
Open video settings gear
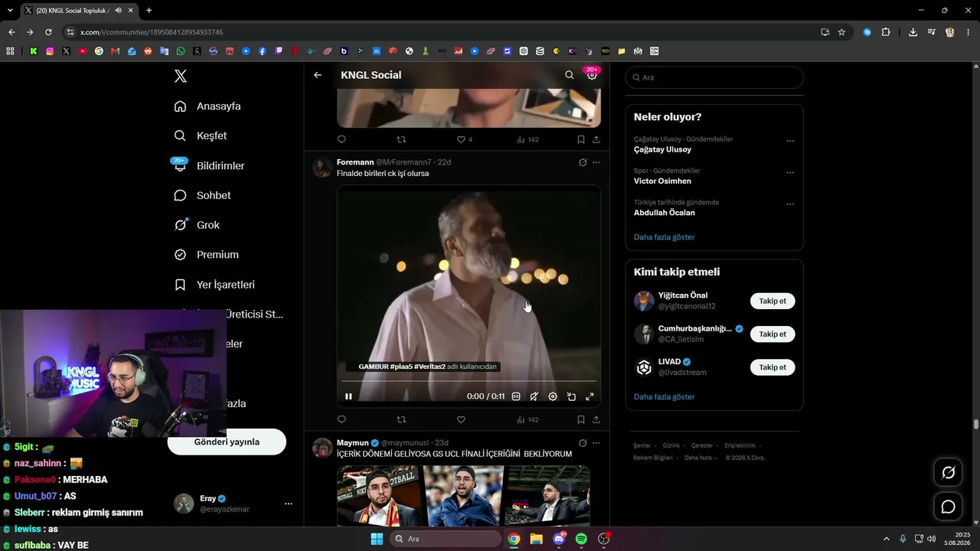pos(553,396)
